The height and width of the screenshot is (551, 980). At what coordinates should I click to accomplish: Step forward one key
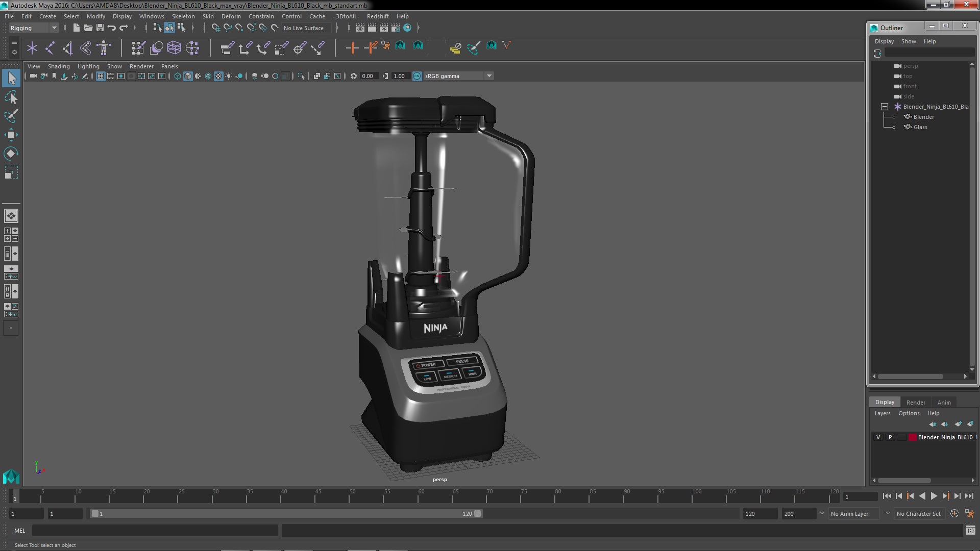(945, 496)
